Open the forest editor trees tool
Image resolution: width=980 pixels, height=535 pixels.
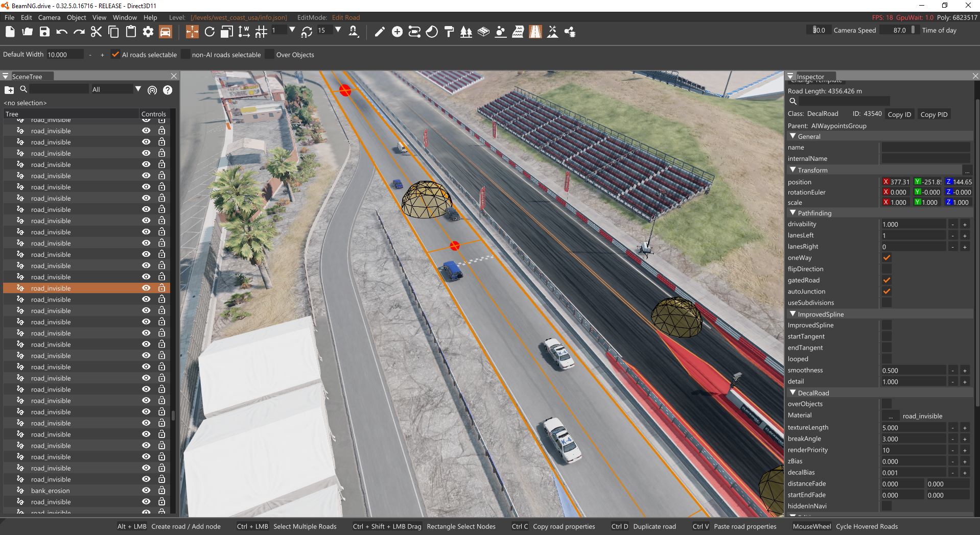tap(466, 32)
